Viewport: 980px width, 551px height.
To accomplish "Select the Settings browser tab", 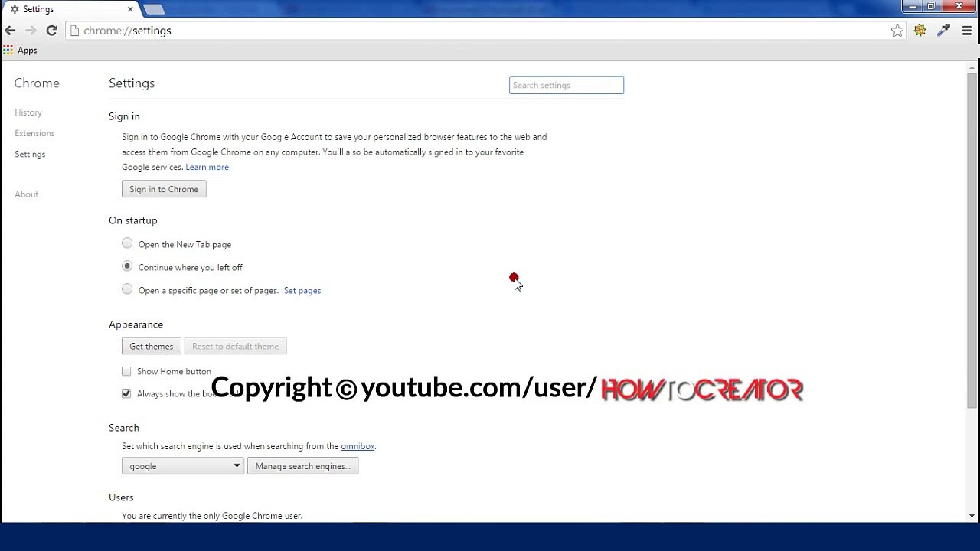I will point(71,9).
